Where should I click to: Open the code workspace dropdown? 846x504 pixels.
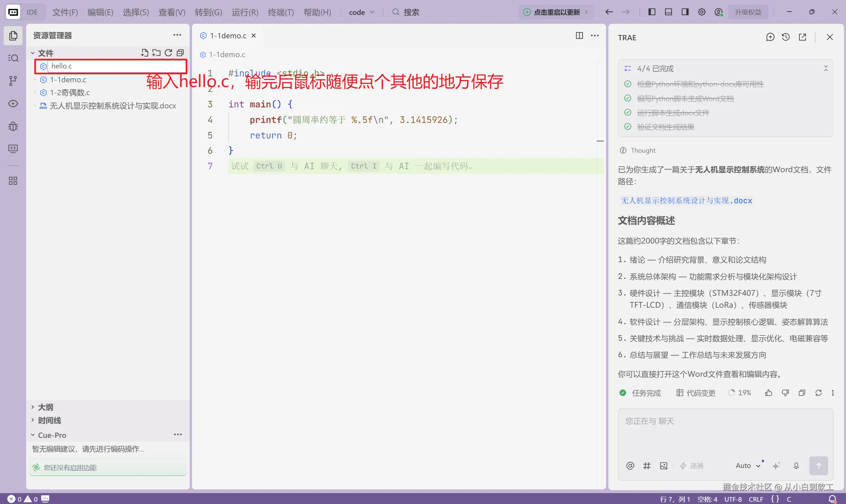click(362, 12)
